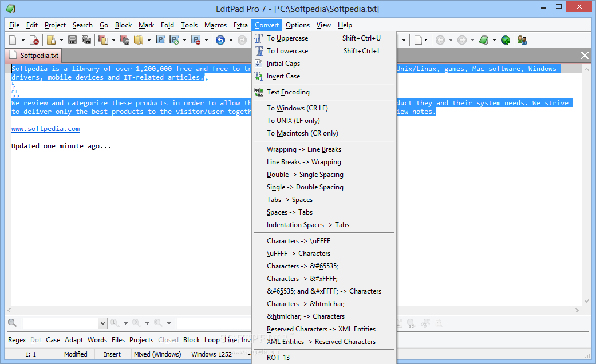The image size is (596, 364).
Task: Expand the green notebook icon dropdown arrow
Action: pos(494,40)
